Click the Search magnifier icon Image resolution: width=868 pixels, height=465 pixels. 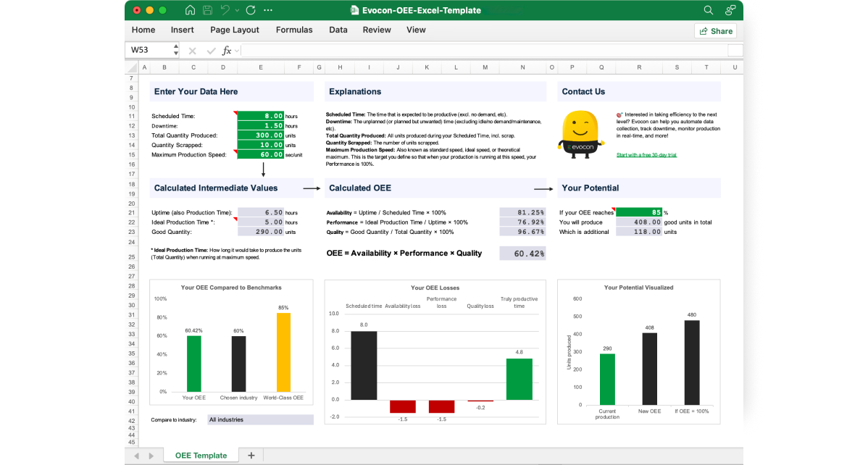pos(709,10)
